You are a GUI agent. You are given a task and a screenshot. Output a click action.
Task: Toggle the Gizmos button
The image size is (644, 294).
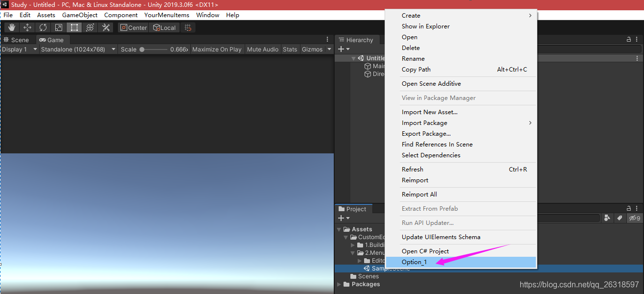pos(312,49)
